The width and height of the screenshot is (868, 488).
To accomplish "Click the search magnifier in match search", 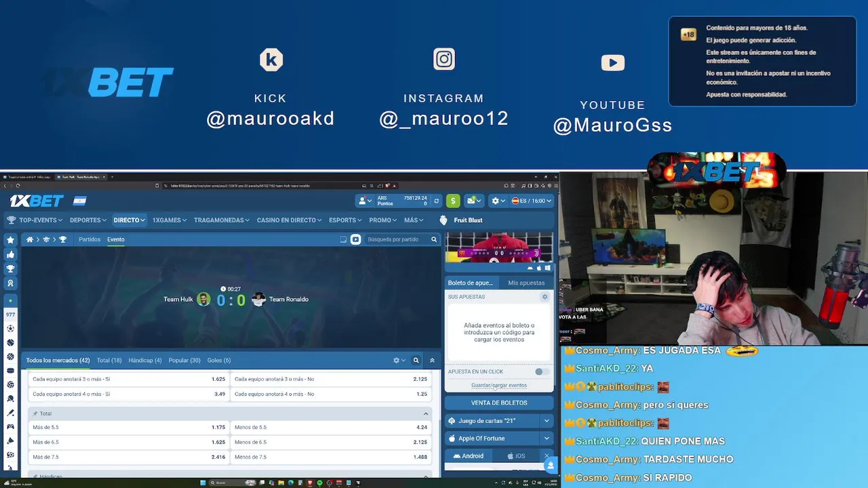I will pyautogui.click(x=434, y=239).
